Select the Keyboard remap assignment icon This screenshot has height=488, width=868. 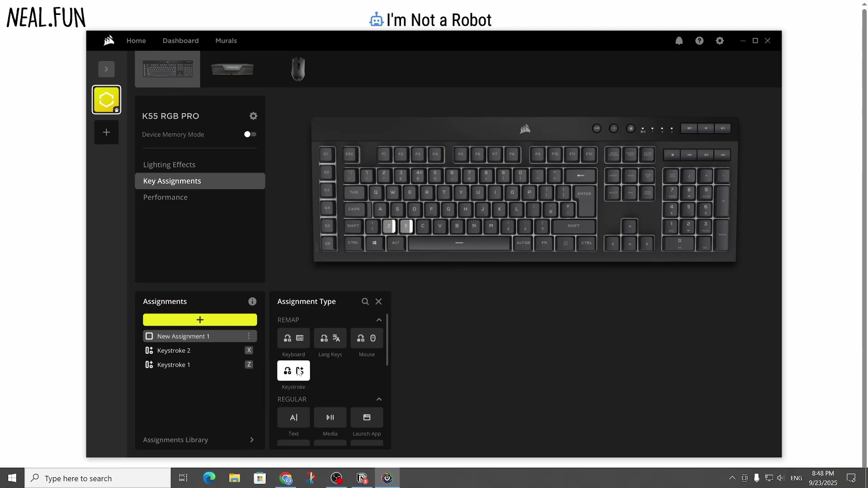tap(293, 338)
